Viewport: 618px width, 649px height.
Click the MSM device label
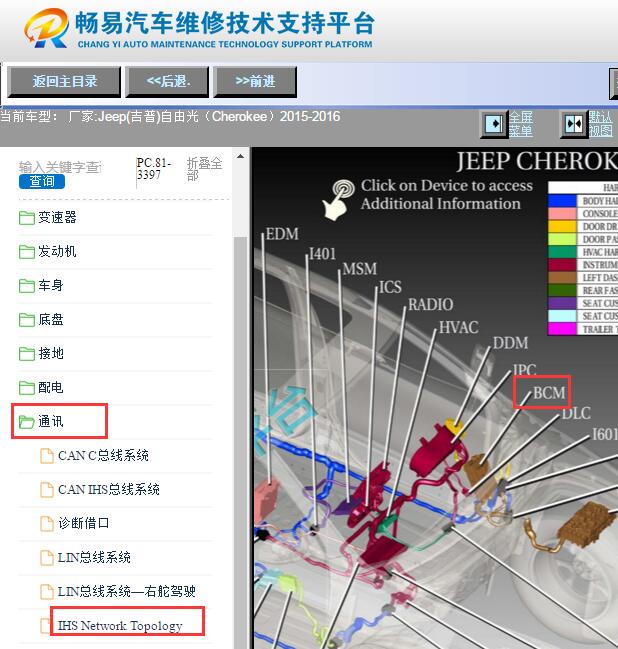coord(360,269)
